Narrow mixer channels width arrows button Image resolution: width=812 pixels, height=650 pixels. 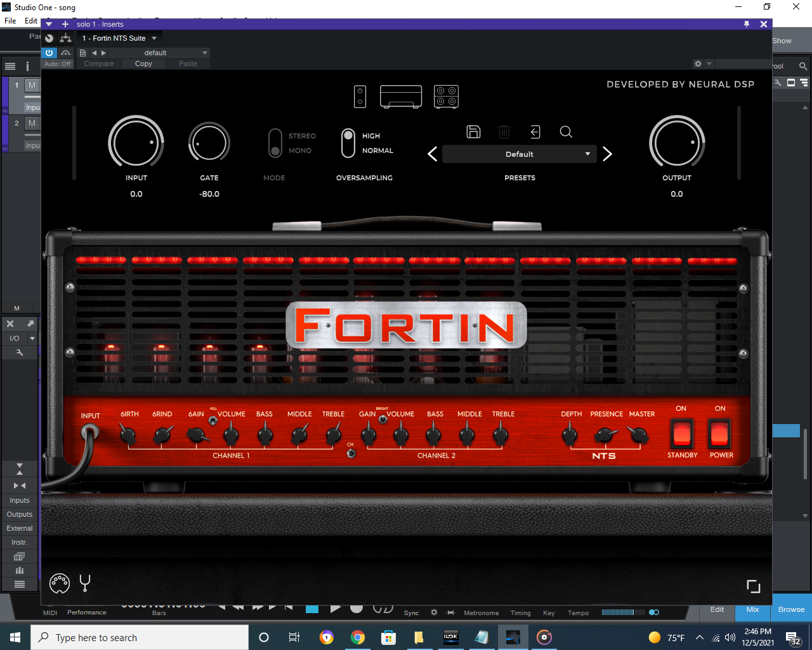tap(20, 486)
